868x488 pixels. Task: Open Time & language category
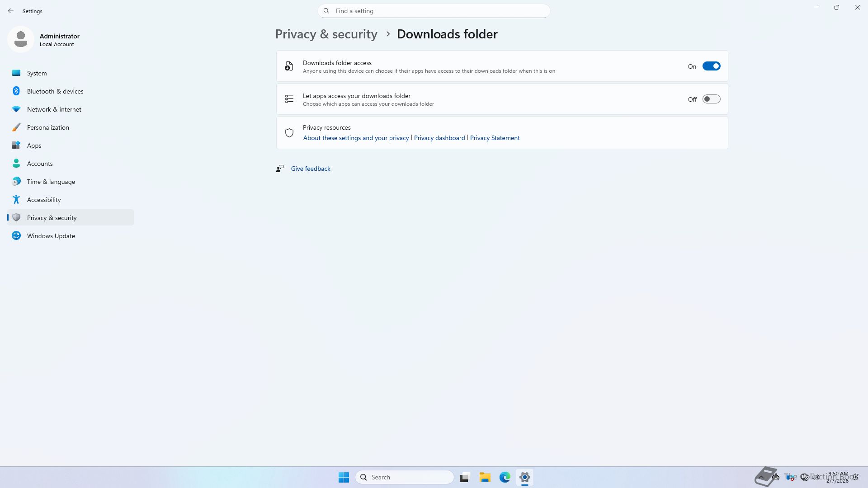51,182
